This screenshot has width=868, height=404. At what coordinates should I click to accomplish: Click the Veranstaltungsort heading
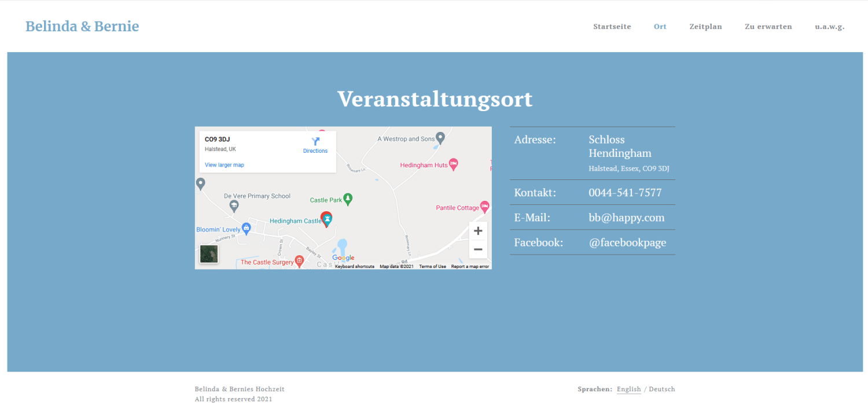[x=435, y=99]
